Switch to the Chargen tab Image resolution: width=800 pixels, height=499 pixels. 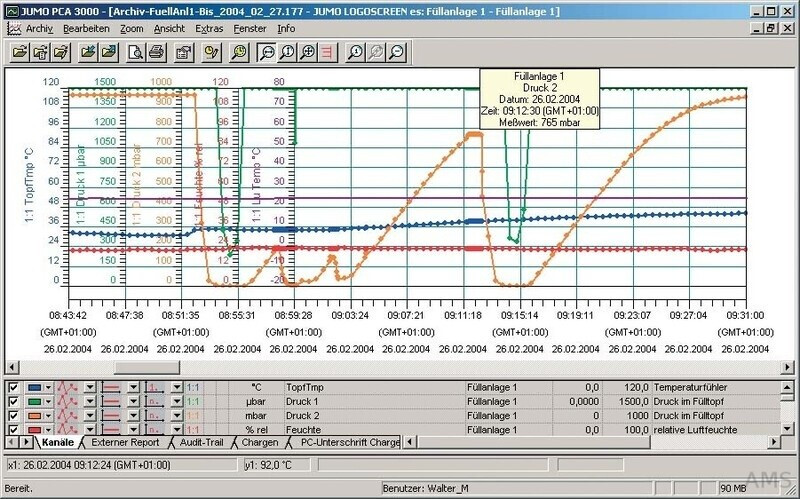click(x=260, y=442)
